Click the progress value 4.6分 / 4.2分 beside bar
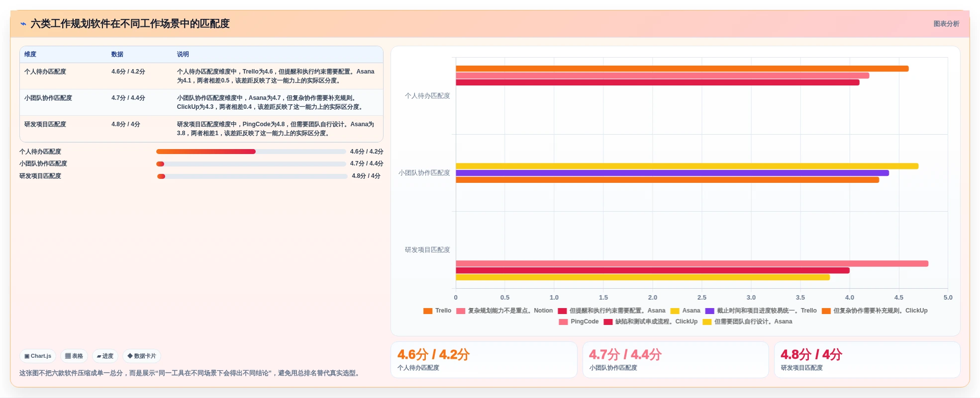The width and height of the screenshot is (980, 398). (x=367, y=152)
